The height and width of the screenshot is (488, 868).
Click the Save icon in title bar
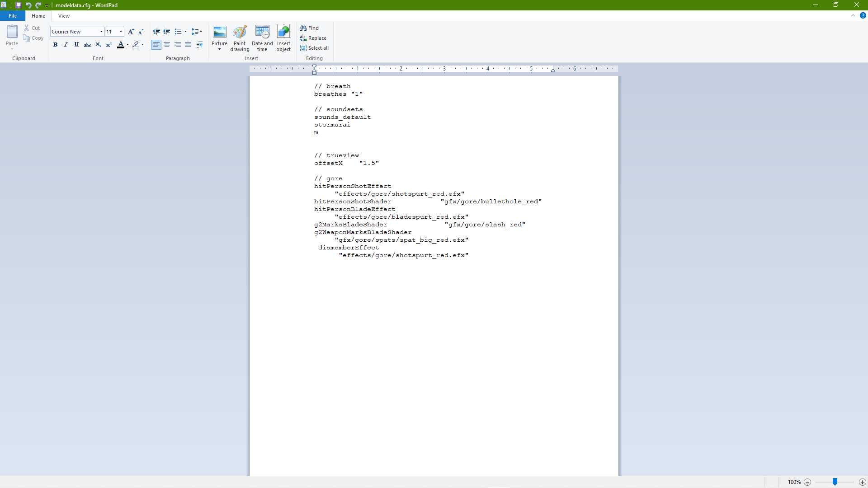tap(18, 5)
